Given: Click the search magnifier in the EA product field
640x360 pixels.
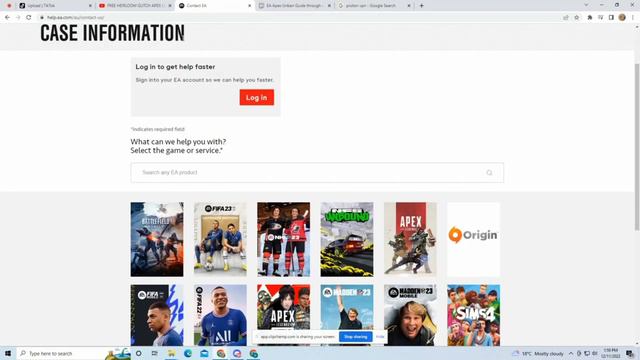Looking at the screenshot, I should [489, 173].
